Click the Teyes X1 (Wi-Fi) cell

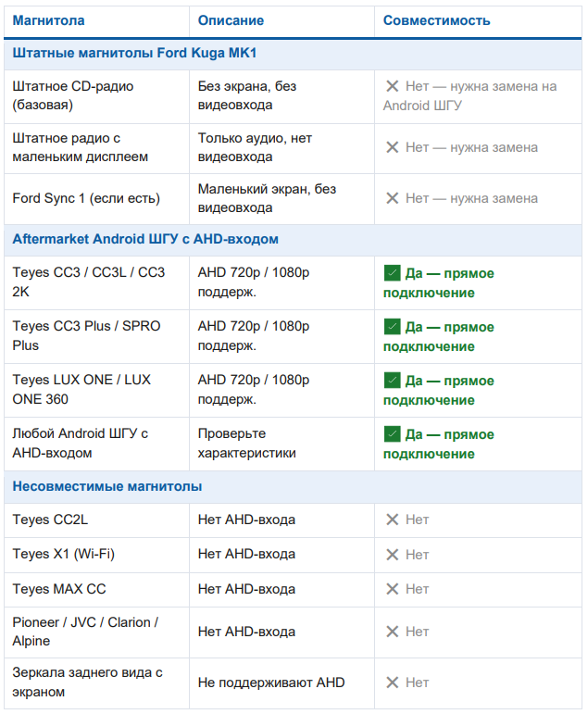96,555
